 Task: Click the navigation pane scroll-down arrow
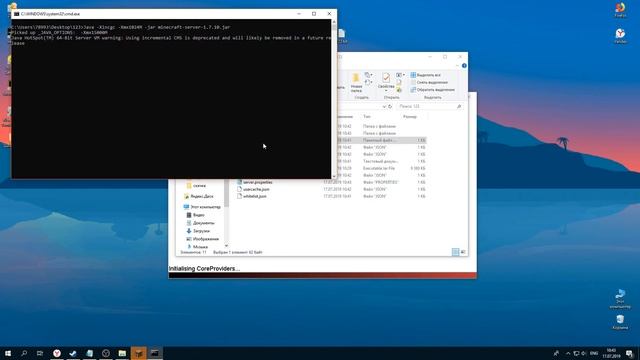226,246
